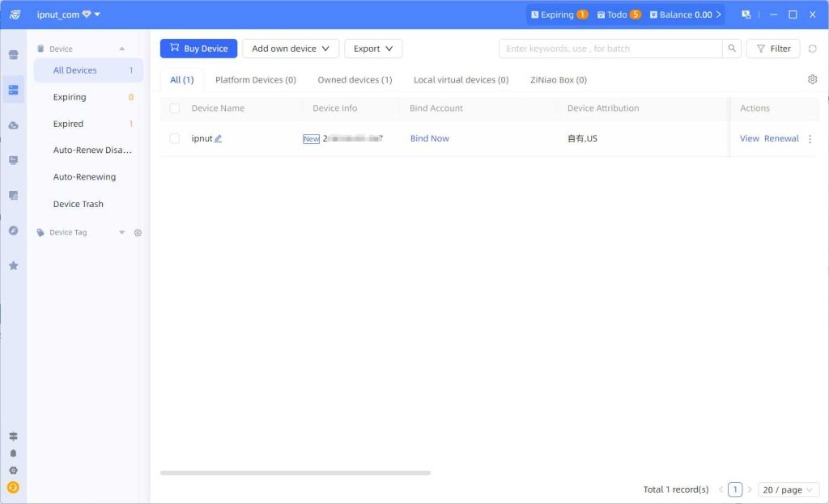
Task: Click the cloud icon in left sidebar
Action: 13,125
